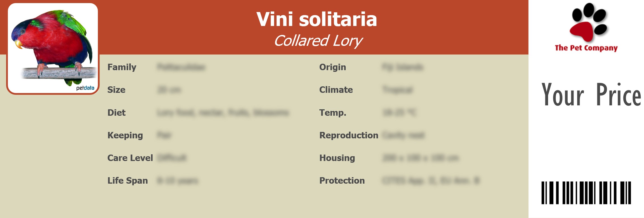This screenshot has height=218, width=644.
Task: Select the Size label
Action: (x=116, y=90)
